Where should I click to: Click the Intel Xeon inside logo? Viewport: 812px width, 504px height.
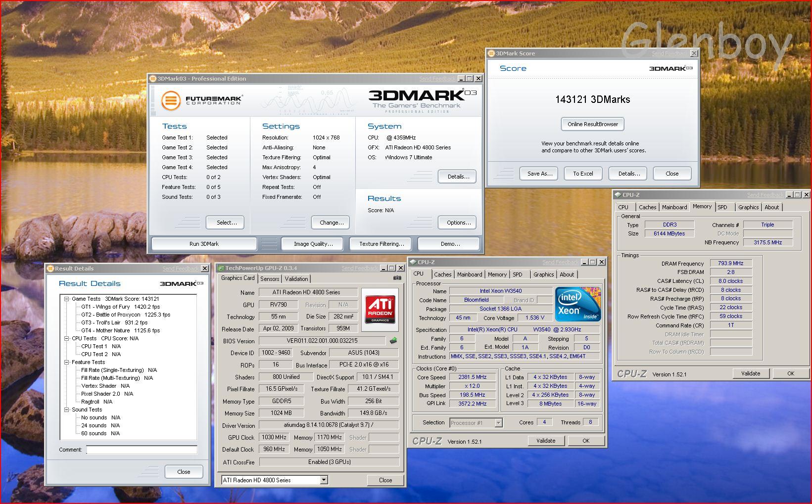coord(577,303)
